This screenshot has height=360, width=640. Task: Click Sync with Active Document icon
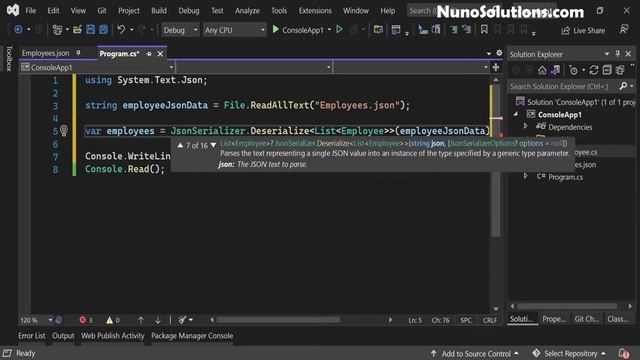pos(594,70)
